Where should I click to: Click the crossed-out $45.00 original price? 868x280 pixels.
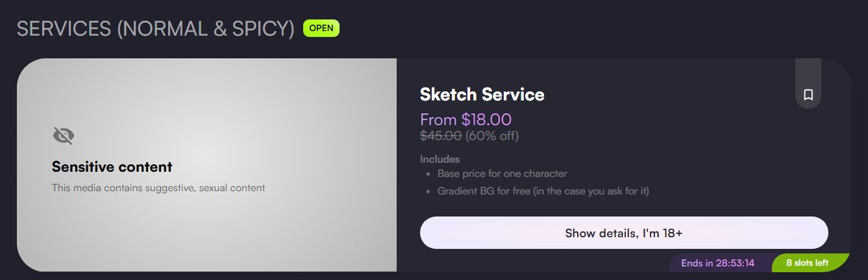[441, 135]
